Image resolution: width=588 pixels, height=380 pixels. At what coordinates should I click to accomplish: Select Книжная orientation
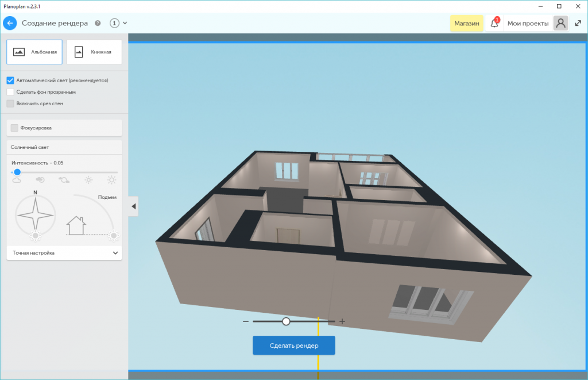point(94,52)
